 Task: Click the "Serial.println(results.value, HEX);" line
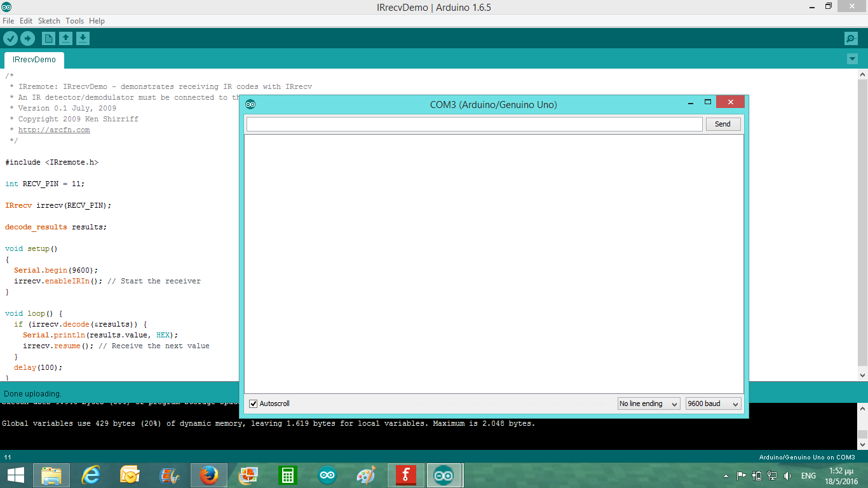click(x=100, y=335)
